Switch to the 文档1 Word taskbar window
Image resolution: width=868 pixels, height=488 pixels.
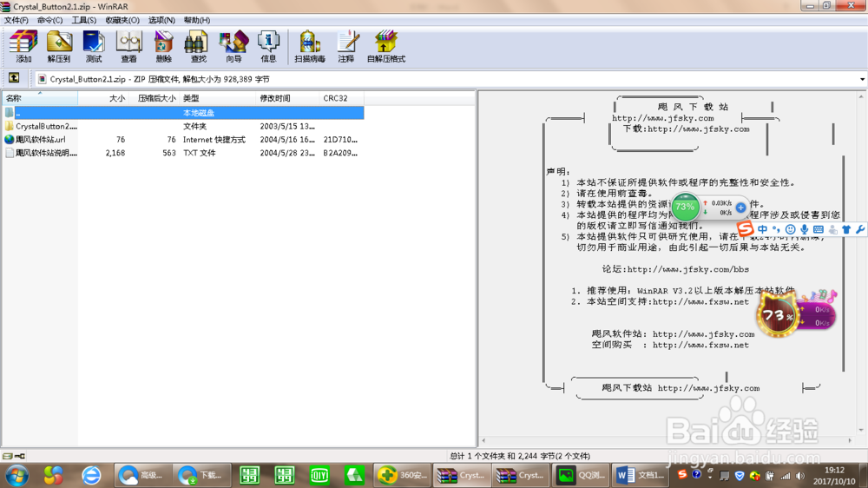pos(640,475)
